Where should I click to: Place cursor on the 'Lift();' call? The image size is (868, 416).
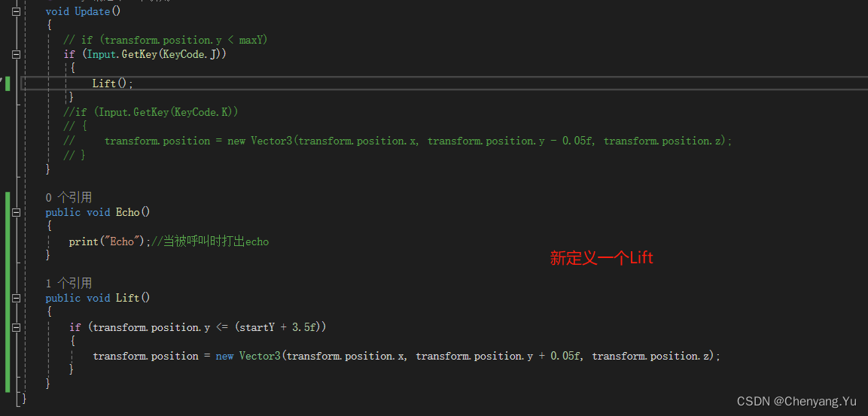pyautogui.click(x=113, y=83)
